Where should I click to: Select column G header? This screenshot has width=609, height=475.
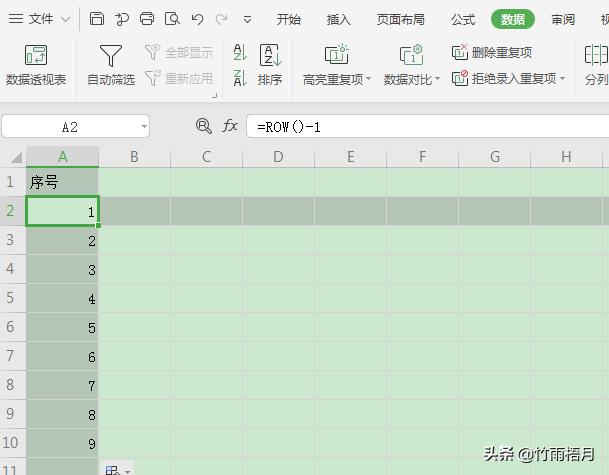tap(495, 157)
